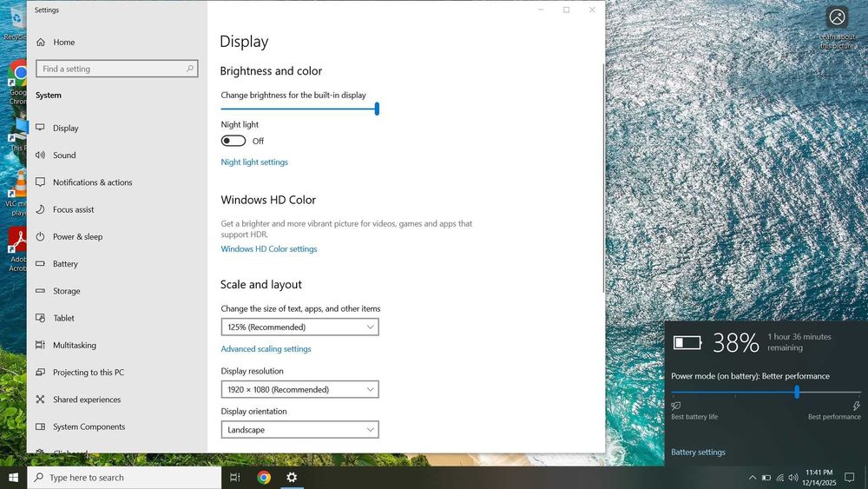Select Multitasking menu item
Image resolution: width=868 pixels, height=489 pixels.
[74, 345]
